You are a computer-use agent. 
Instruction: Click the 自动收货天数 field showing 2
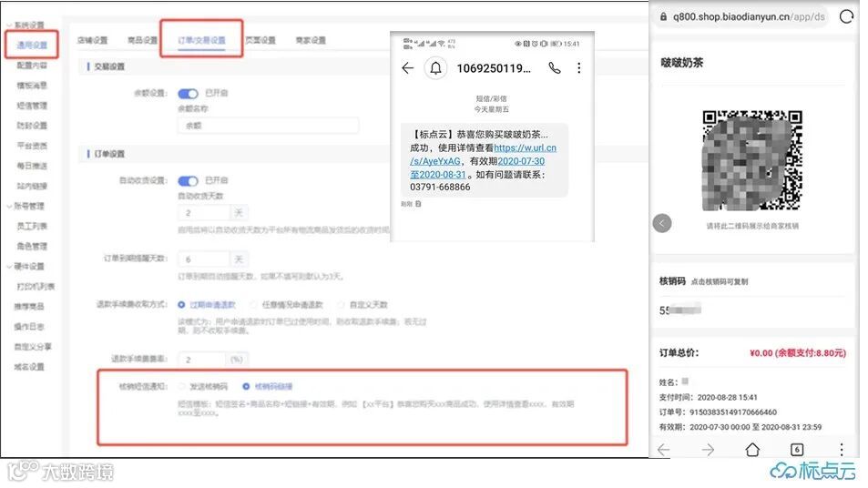(204, 213)
